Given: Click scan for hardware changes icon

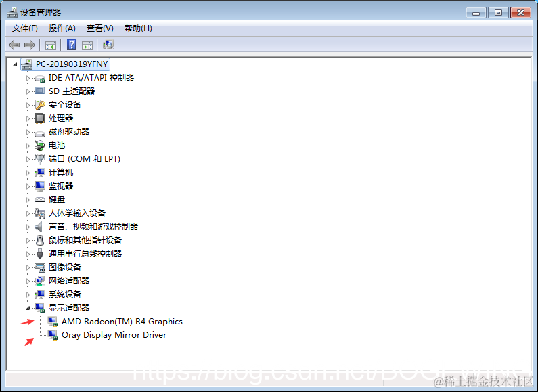Looking at the screenshot, I should (108, 45).
